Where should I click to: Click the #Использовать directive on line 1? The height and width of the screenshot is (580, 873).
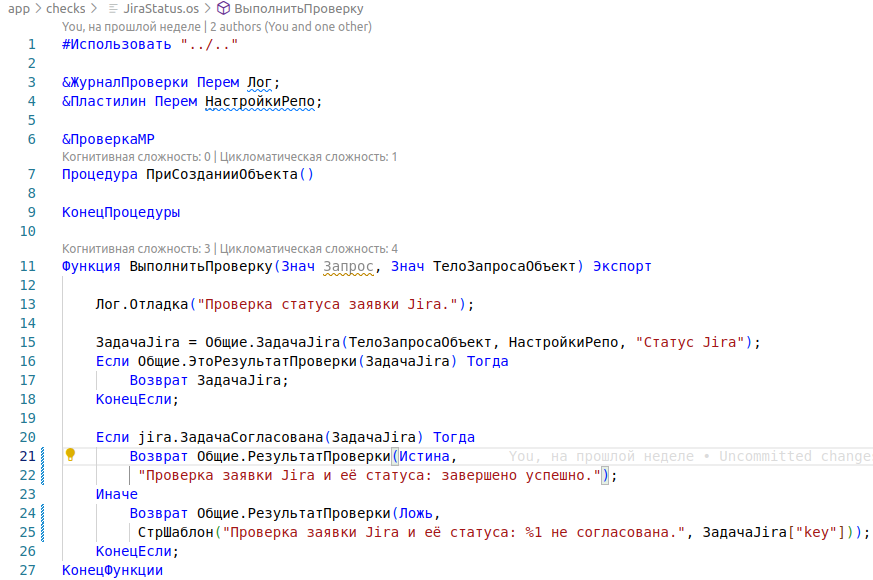[x=116, y=45]
